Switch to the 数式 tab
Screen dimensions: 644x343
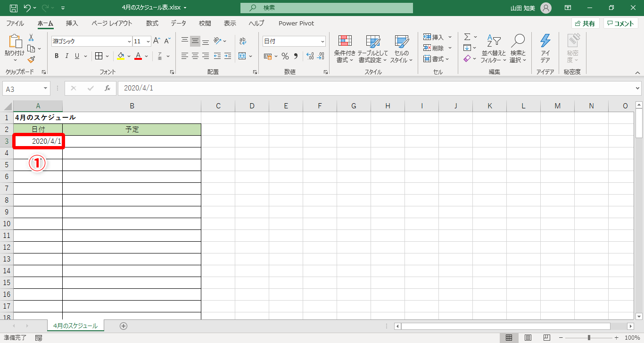(152, 23)
